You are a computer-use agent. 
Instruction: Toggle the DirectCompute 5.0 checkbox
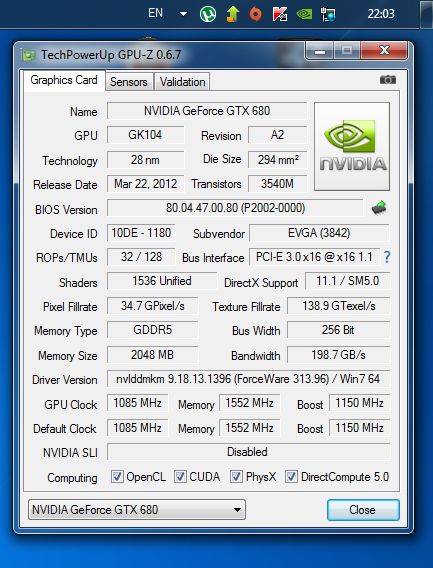coord(291,476)
